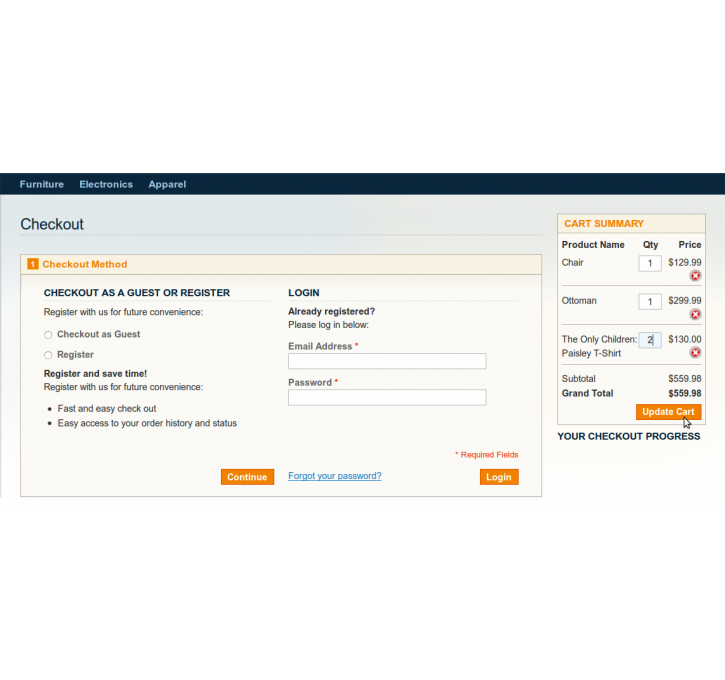Focus the Password field
Image resolution: width=725 pixels, height=680 pixels.
[387, 397]
